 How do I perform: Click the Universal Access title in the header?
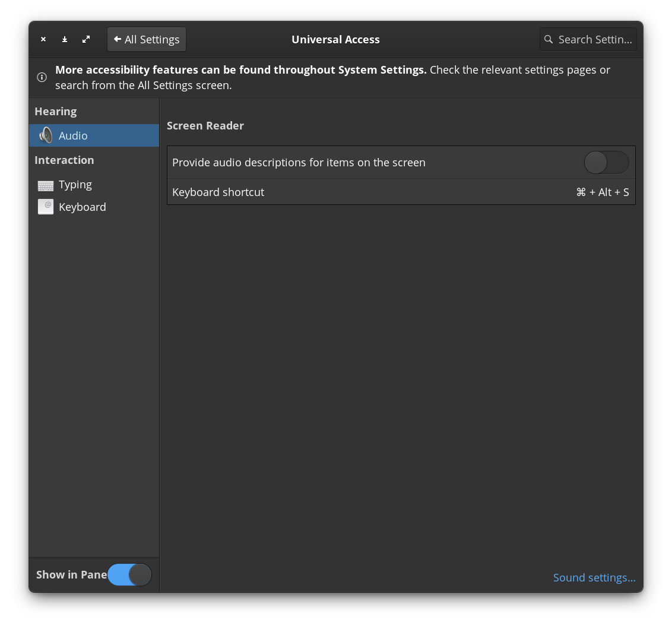[335, 39]
